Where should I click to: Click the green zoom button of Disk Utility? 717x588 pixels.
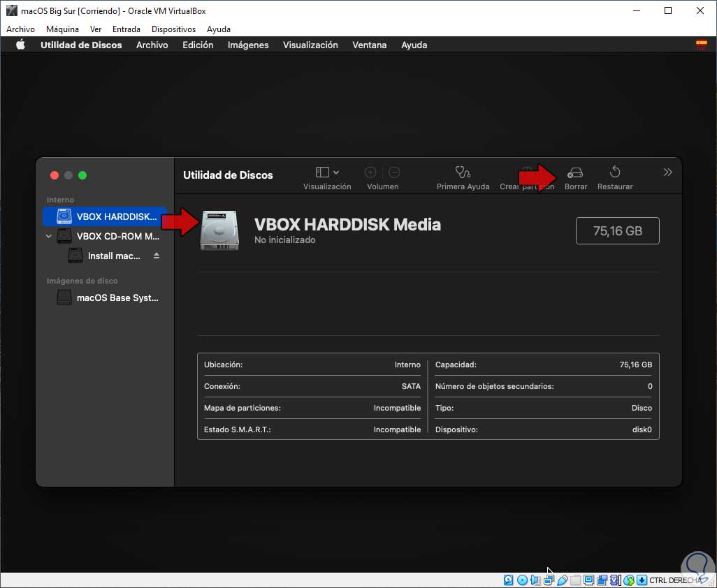point(82,175)
